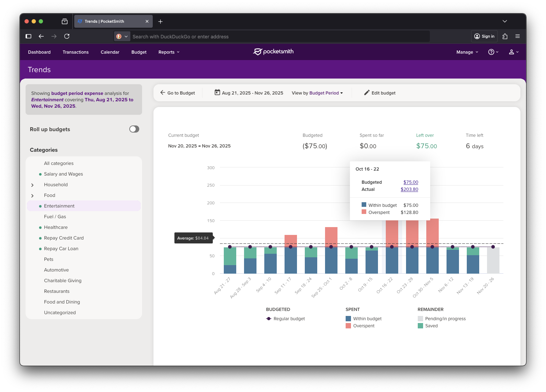Go to the Transactions page
The image size is (546, 392).
pos(76,52)
